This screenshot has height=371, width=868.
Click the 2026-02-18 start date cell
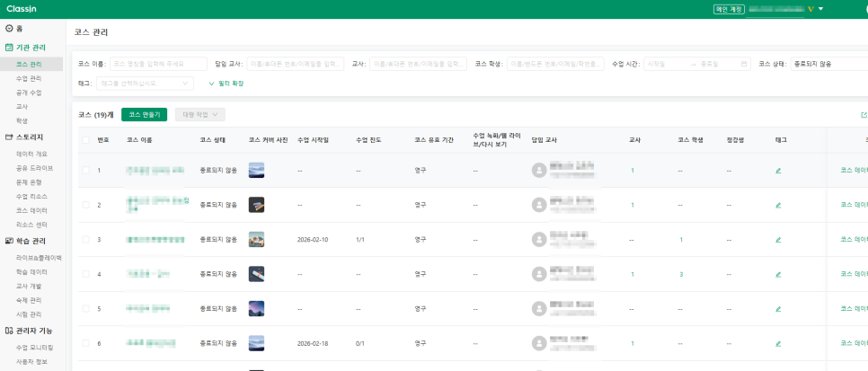[313, 343]
